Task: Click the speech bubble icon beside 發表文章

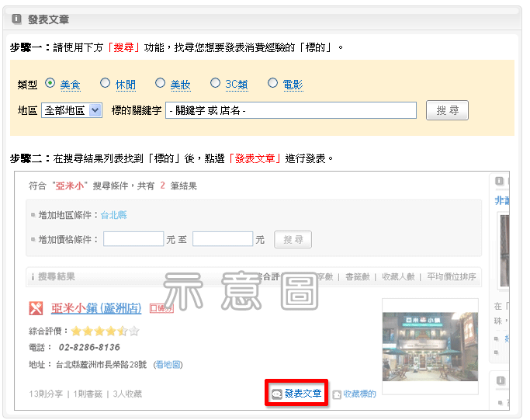Action: click(277, 394)
